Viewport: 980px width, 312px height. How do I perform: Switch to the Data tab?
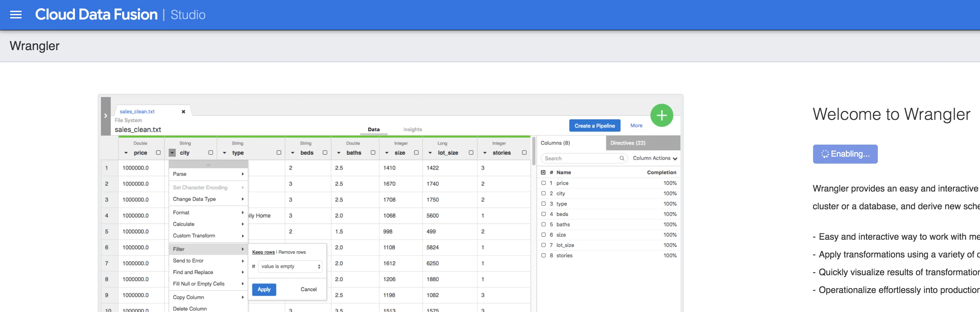tap(374, 130)
